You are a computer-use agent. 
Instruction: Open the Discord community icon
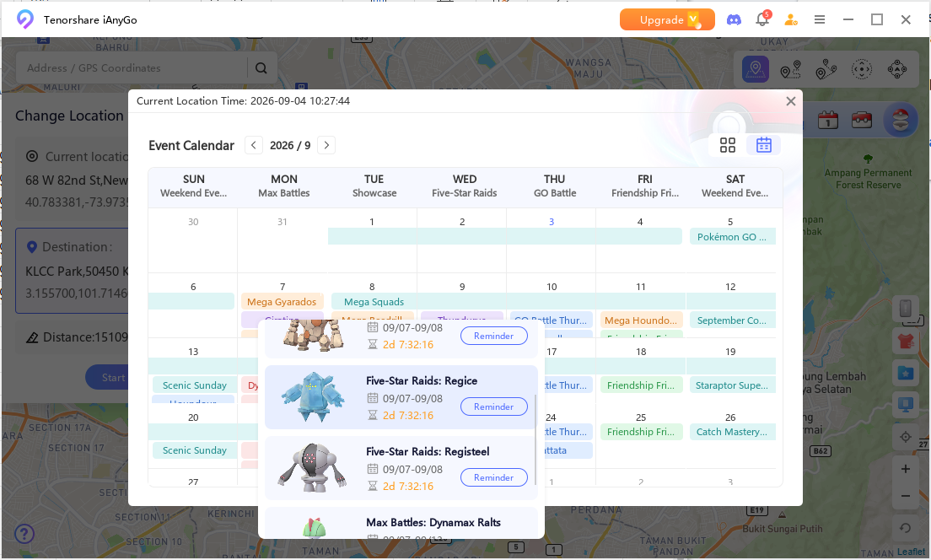[x=734, y=19]
